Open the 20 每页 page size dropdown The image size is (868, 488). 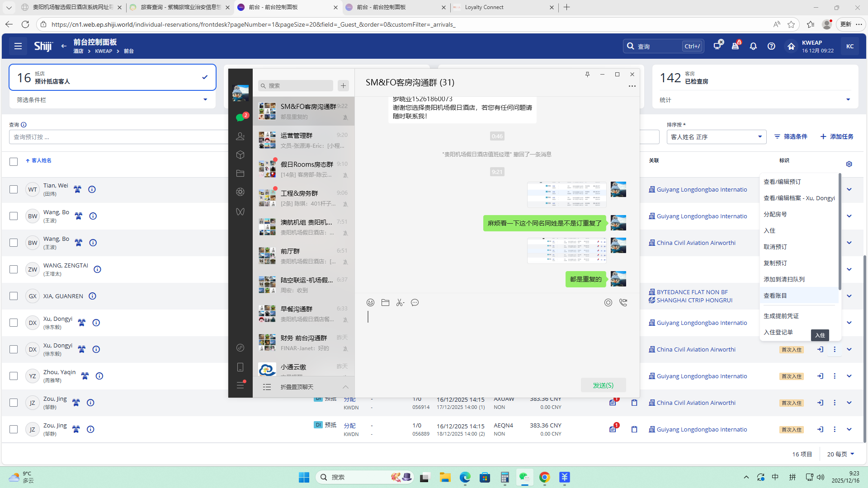coord(840,454)
